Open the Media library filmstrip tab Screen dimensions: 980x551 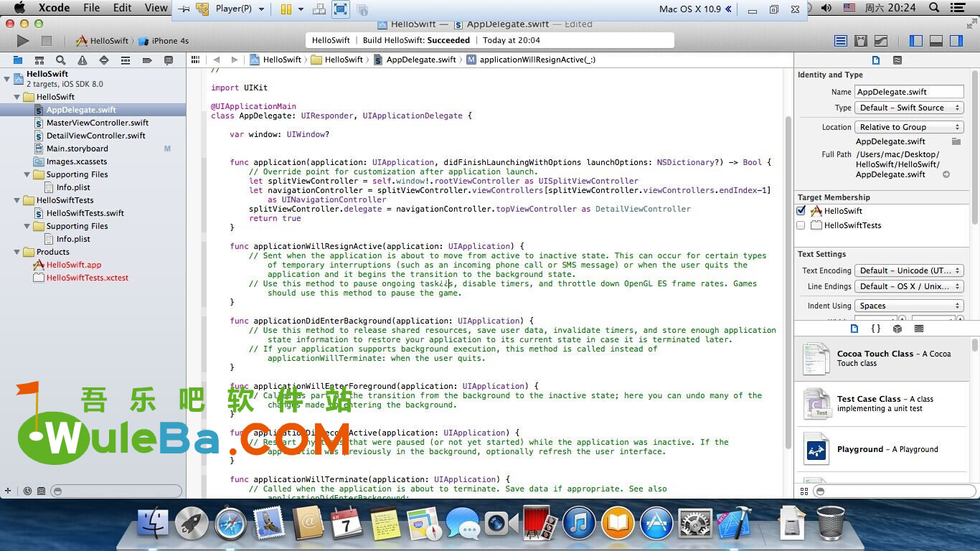(x=919, y=329)
